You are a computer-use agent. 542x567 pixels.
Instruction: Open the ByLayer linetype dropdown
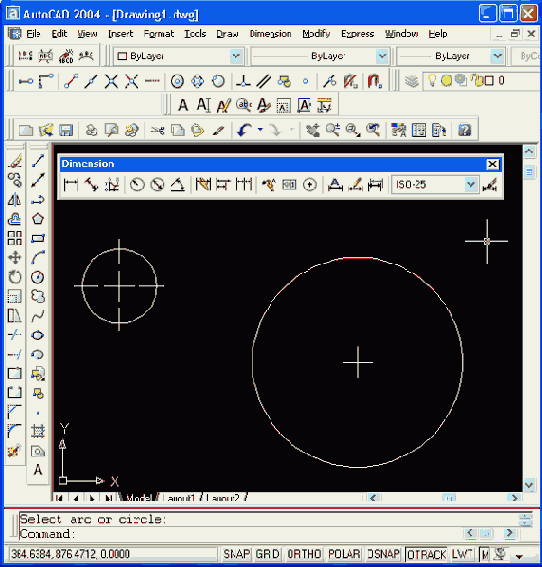click(382, 56)
